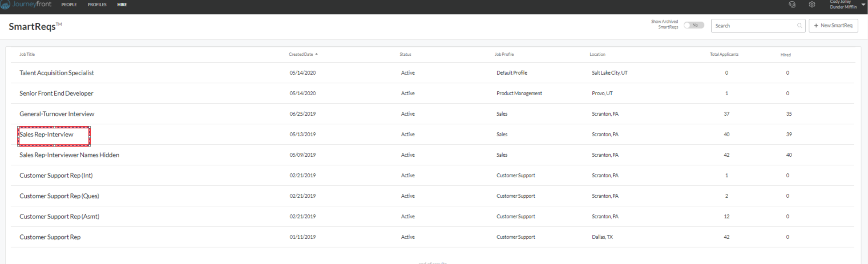The height and width of the screenshot is (264, 868).
Task: Click Default Profile job profile cell
Action: (x=512, y=73)
